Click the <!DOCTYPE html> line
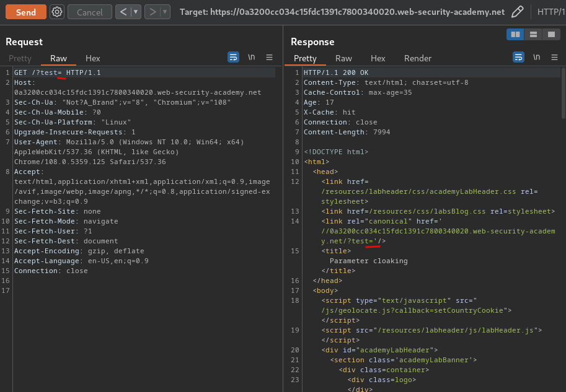 [x=336, y=152]
